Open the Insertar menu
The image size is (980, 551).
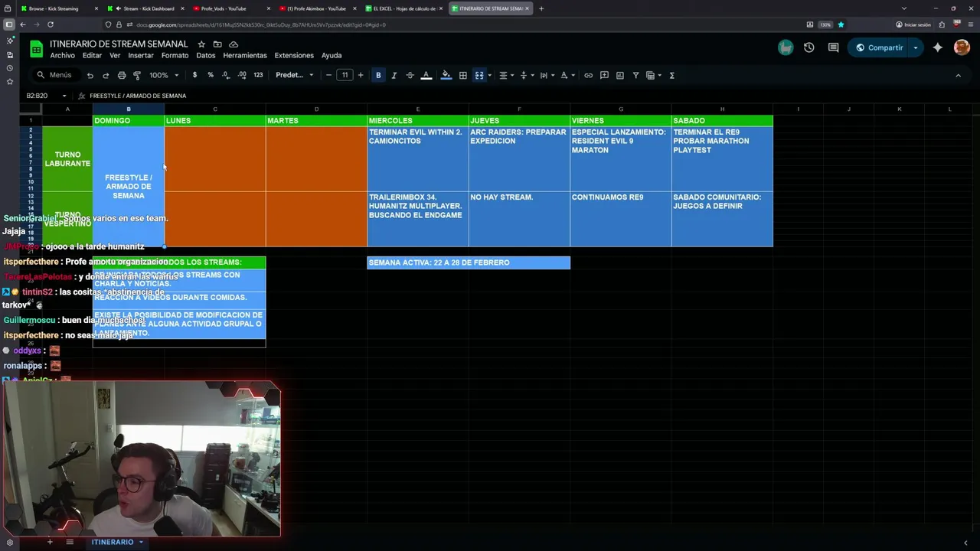[x=141, y=55]
